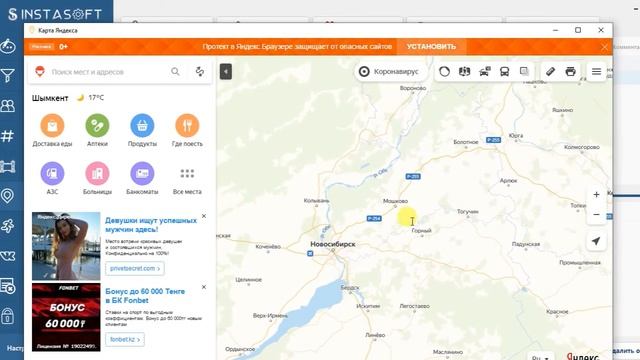Screen dimensions: 640x360
Task: Open the film strip icon in InstaSoft sidebar
Action: click(x=8, y=166)
